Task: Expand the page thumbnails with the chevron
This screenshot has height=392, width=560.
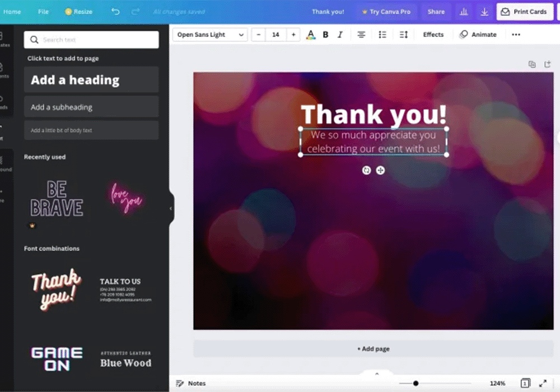Action: click(x=377, y=374)
